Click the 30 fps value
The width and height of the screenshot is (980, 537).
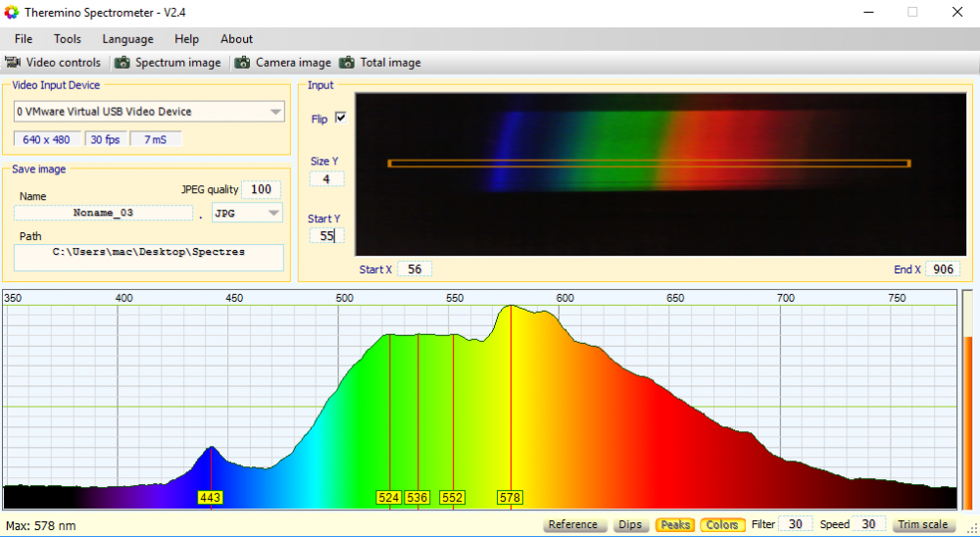click(105, 139)
